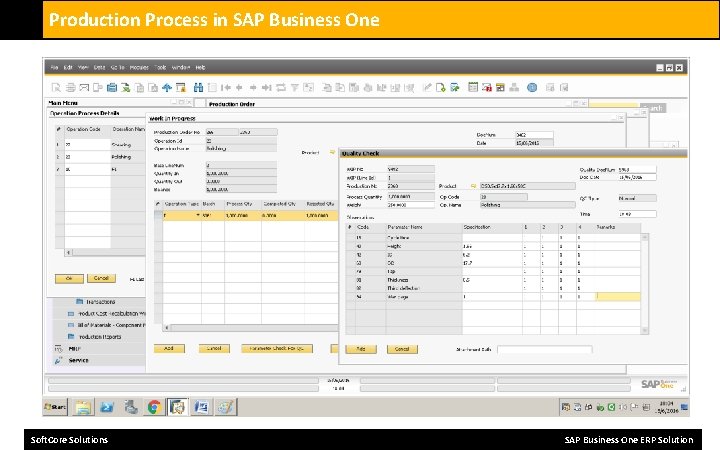Image resolution: width=720 pixels, height=450 pixels.
Task: Click Parameter Check For QC button
Action: click(277, 349)
